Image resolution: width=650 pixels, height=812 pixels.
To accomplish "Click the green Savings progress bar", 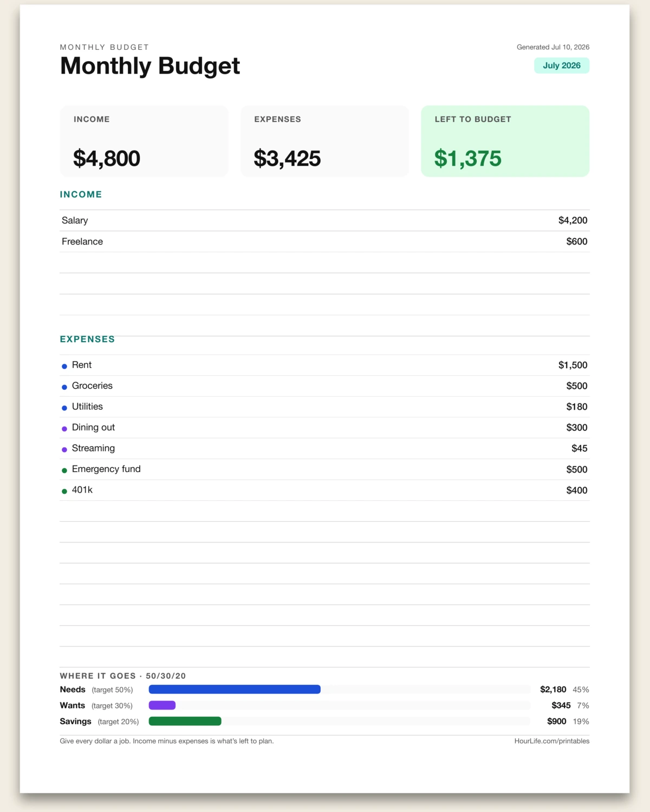I will 185,721.
